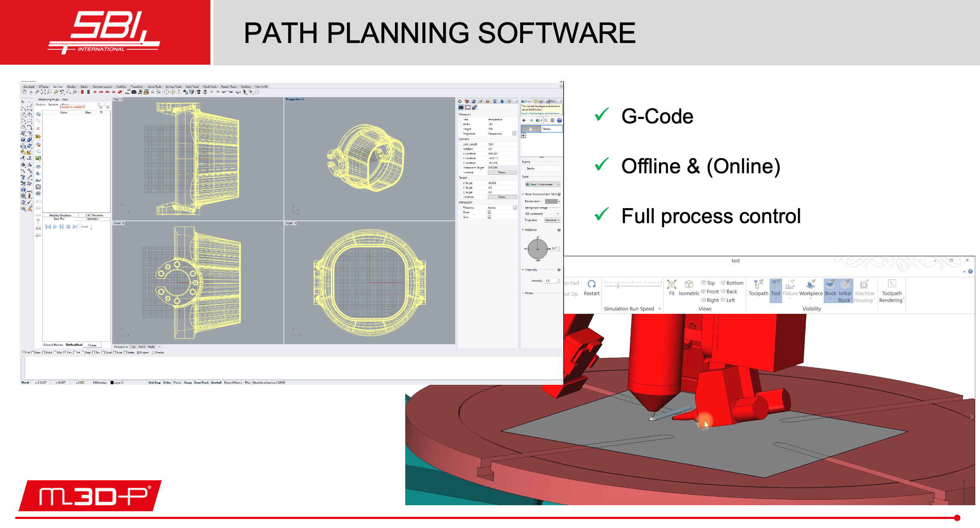The width and height of the screenshot is (980, 528).
Task: Click the Fit view icon in simulation ribbon
Action: [x=672, y=284]
